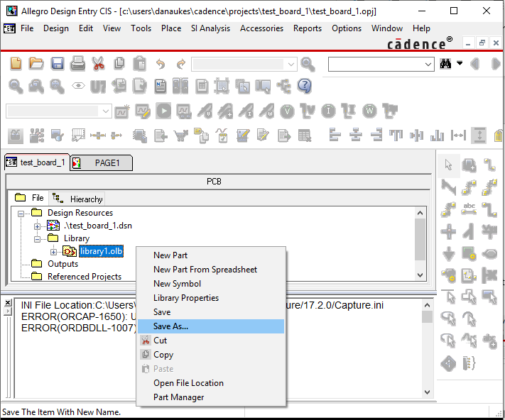This screenshot has height=420, width=505.
Task: Choose Cut in the context menu
Action: [211, 341]
